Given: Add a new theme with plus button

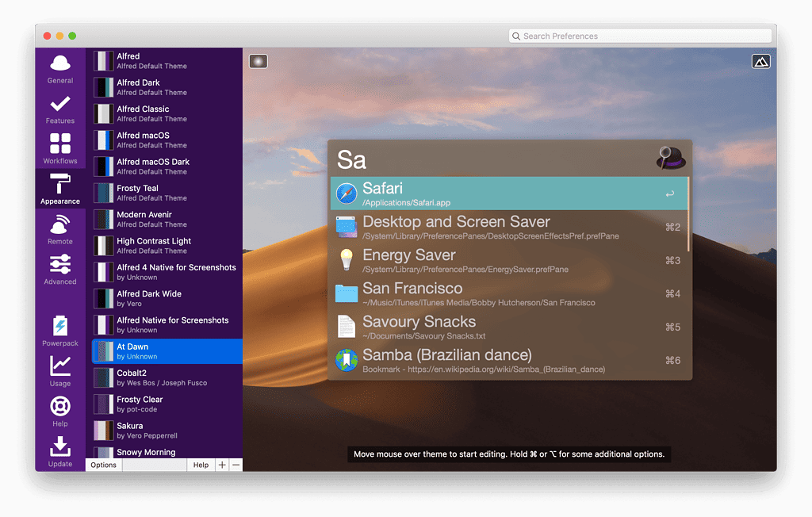Looking at the screenshot, I should (222, 465).
